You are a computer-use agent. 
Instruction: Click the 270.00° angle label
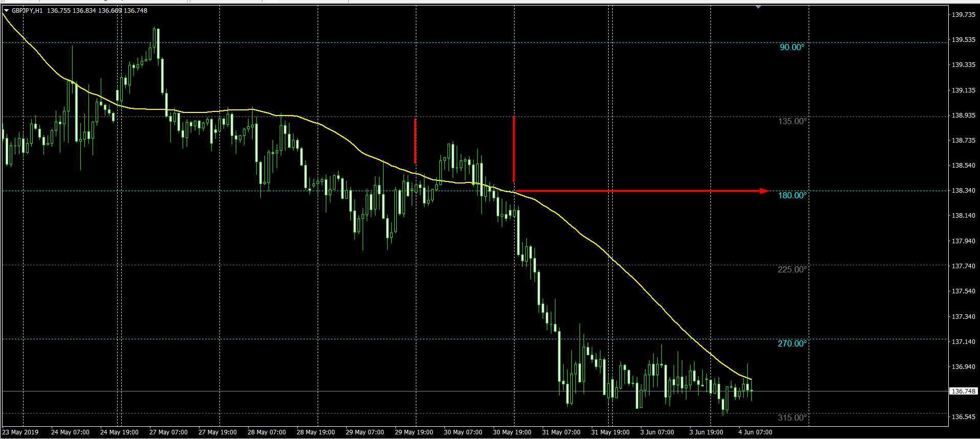pos(792,343)
